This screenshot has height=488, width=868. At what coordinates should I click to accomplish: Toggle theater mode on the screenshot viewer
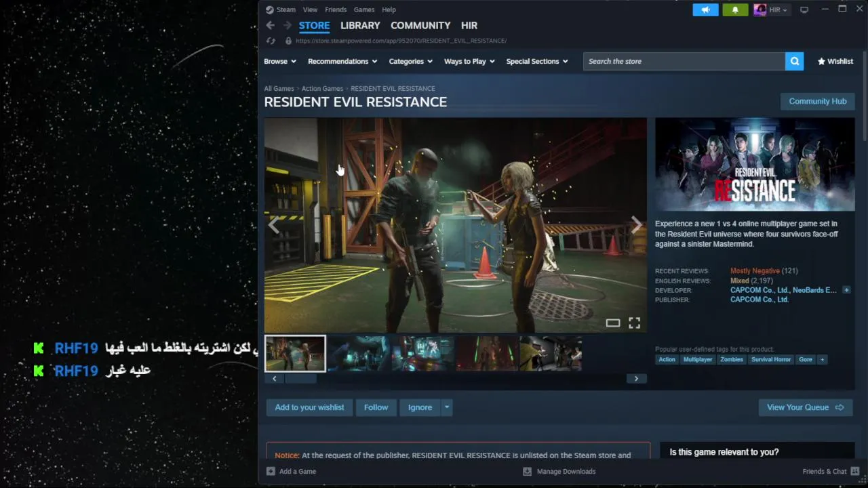tap(613, 323)
